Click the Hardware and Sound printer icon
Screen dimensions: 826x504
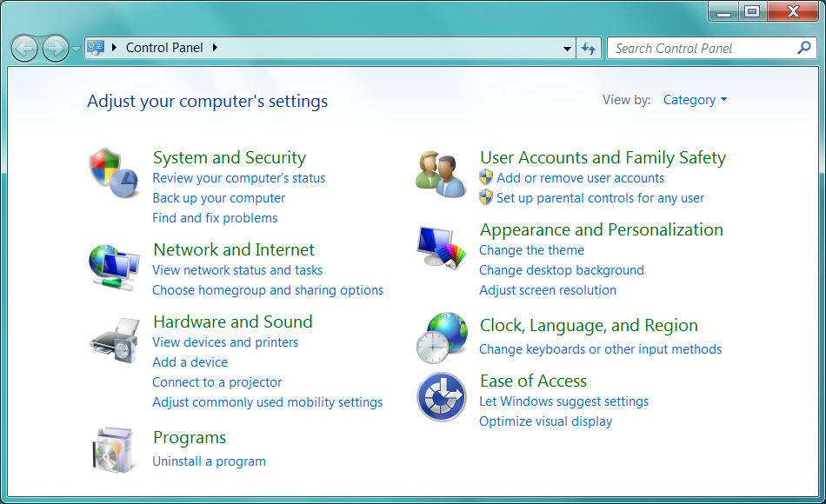click(x=114, y=340)
